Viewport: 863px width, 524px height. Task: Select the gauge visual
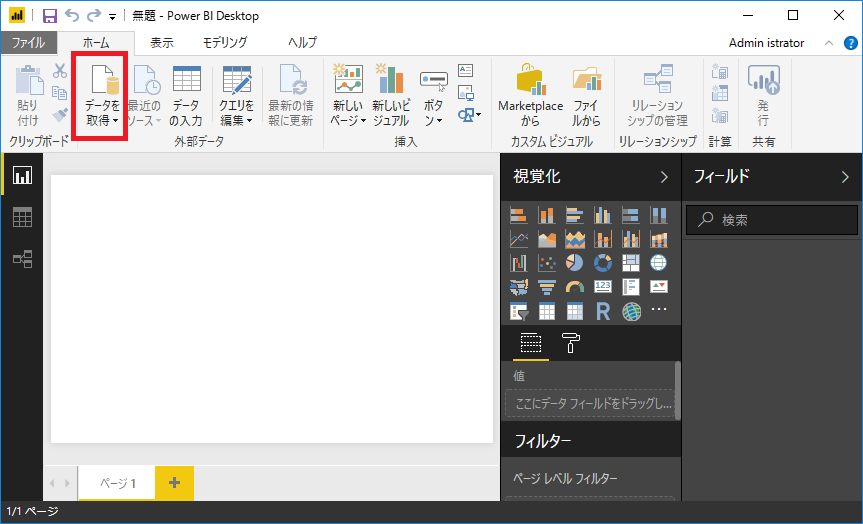pyautogui.click(x=575, y=287)
